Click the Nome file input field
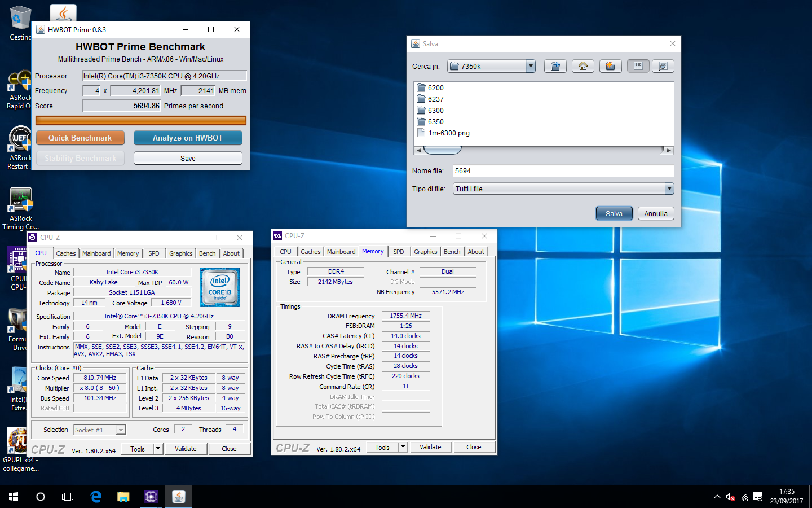 point(563,171)
